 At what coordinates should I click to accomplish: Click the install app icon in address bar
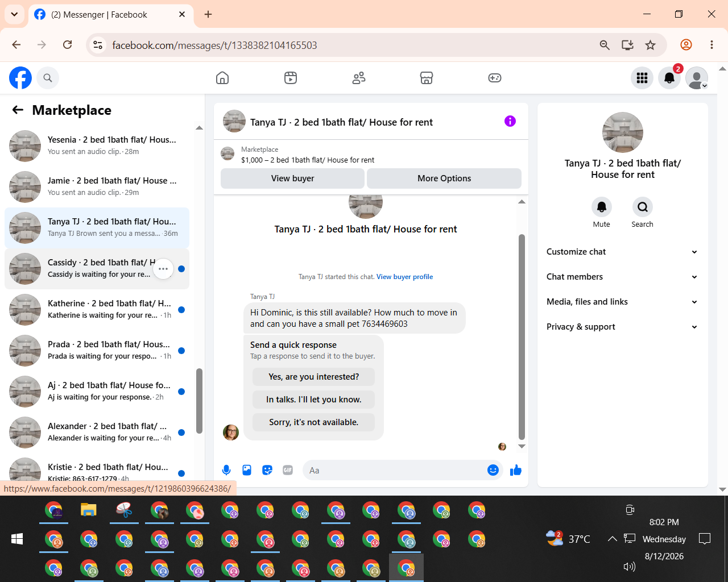[627, 45]
